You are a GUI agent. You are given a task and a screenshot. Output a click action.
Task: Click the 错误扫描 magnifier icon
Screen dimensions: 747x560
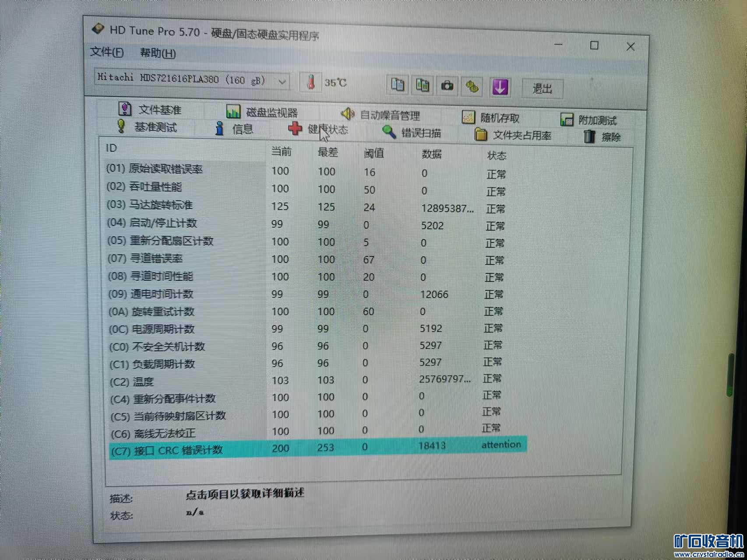389,132
